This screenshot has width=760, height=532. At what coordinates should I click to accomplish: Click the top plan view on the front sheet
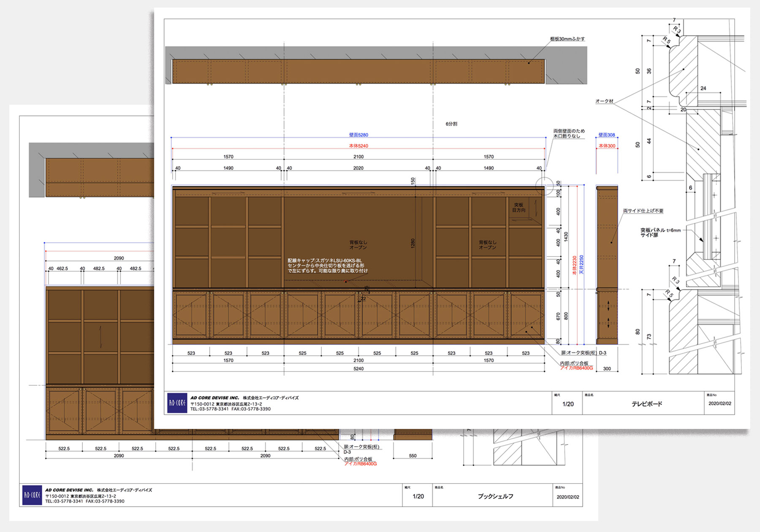pyautogui.click(x=358, y=71)
